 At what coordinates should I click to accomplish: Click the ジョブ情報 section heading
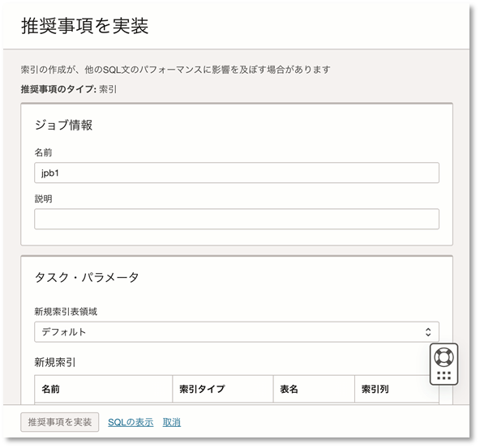[63, 125]
